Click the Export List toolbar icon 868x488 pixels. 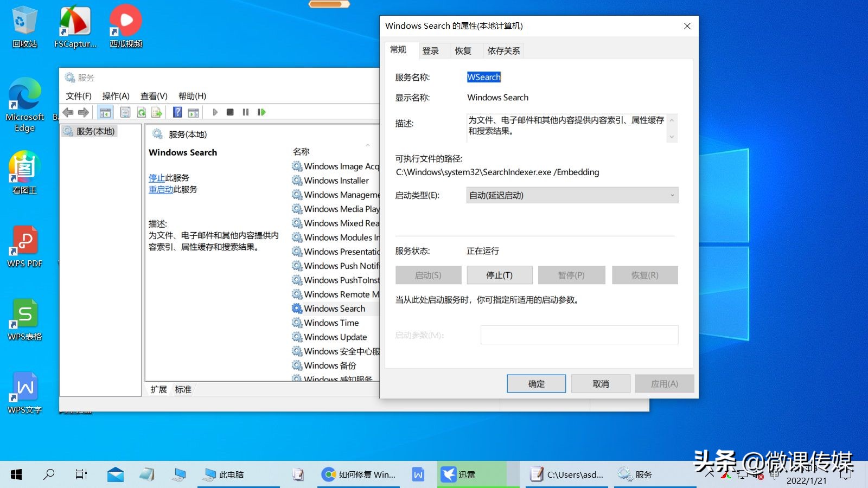click(157, 112)
